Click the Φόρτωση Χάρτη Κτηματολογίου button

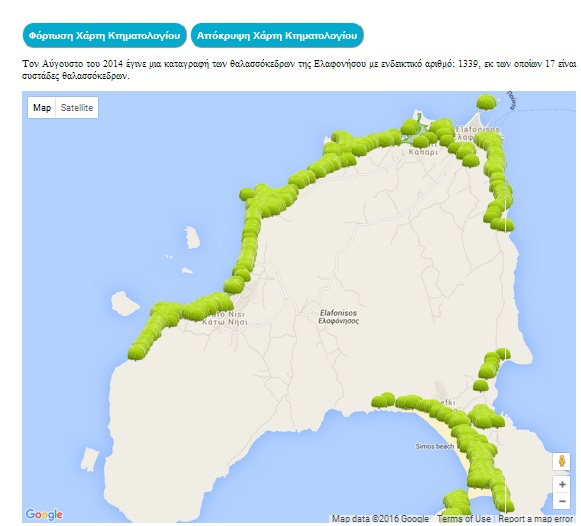pyautogui.click(x=104, y=36)
